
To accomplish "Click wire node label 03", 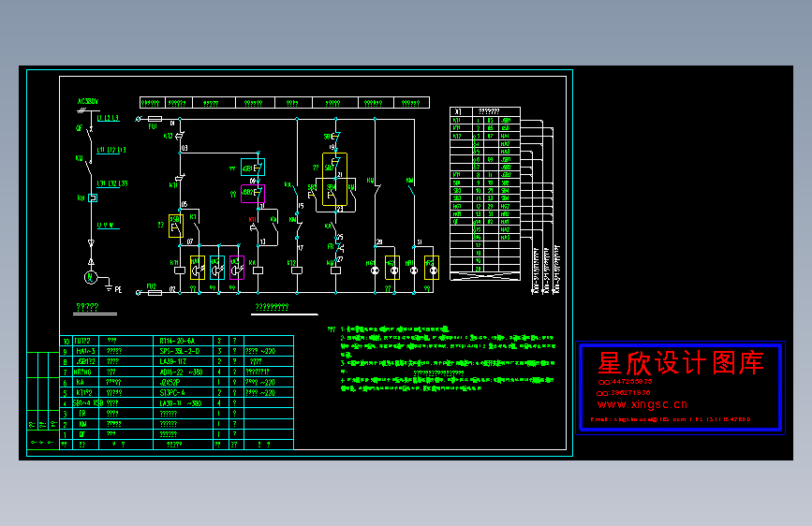I will tap(185, 148).
